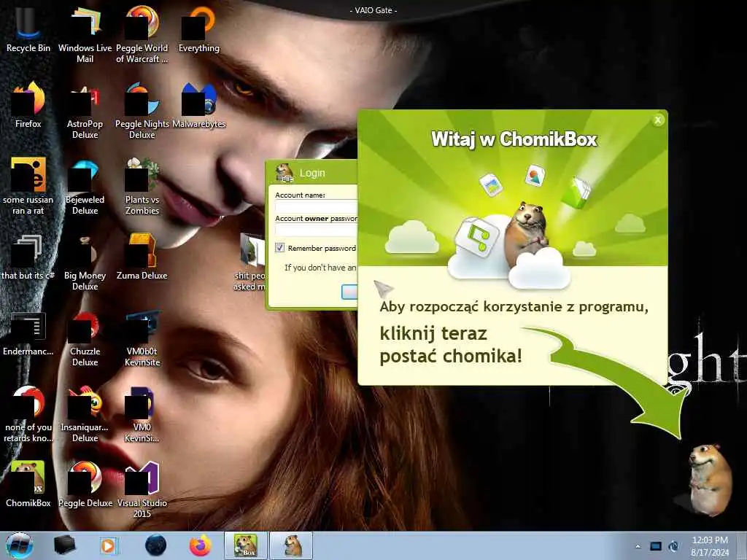Focus the Account name field
747x560 pixels.
317,206
